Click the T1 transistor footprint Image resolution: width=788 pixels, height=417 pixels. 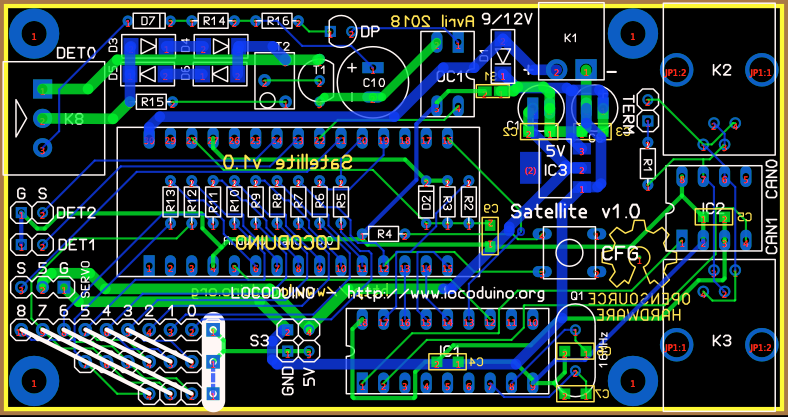(x=317, y=82)
